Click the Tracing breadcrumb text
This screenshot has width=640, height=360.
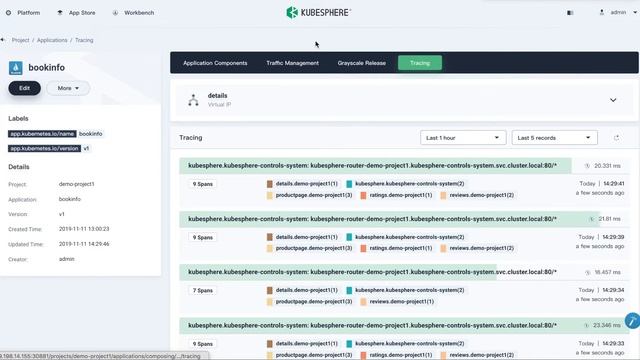(x=84, y=40)
